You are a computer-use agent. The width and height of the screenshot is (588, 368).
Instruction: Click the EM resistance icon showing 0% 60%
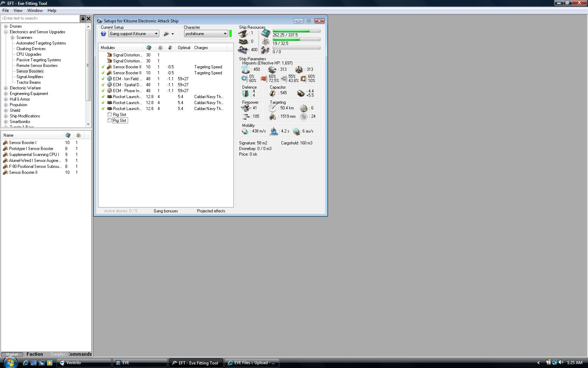[244, 79]
